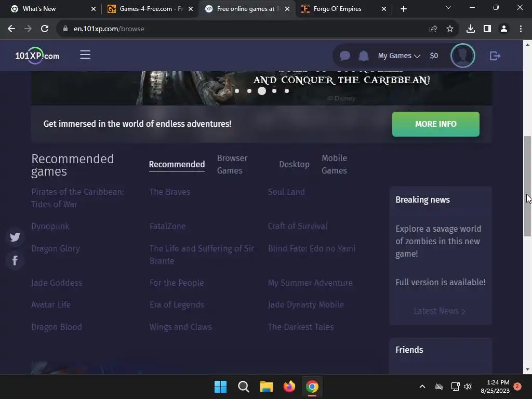
Task: Open the Dynopunk game link
Action: pyautogui.click(x=50, y=226)
